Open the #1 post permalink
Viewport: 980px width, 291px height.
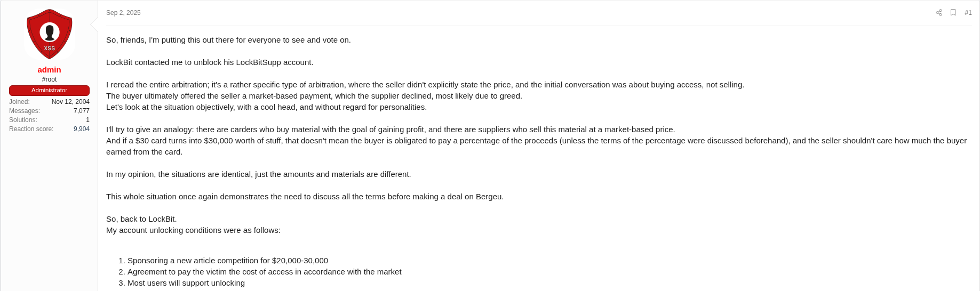[968, 13]
